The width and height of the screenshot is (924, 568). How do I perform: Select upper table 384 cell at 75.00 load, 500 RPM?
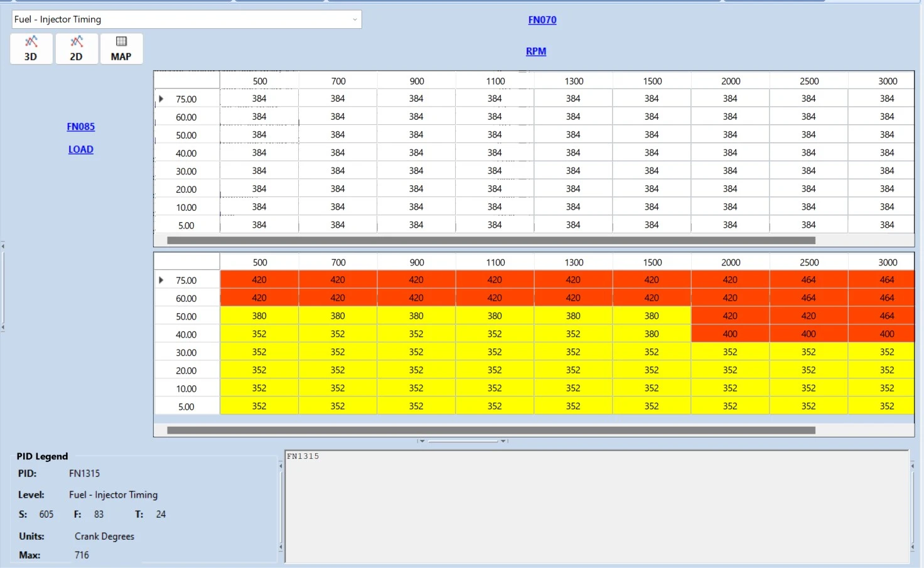click(259, 99)
